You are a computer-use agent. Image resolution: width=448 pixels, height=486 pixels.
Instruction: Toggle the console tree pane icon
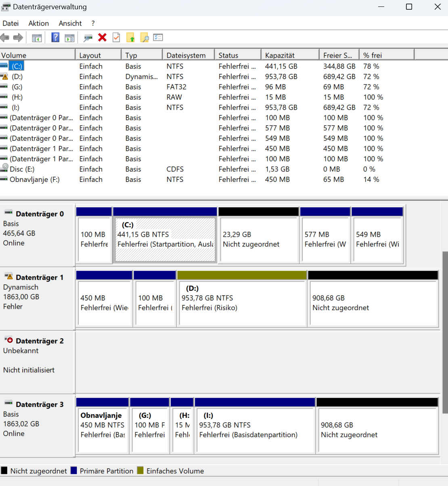[x=37, y=38]
